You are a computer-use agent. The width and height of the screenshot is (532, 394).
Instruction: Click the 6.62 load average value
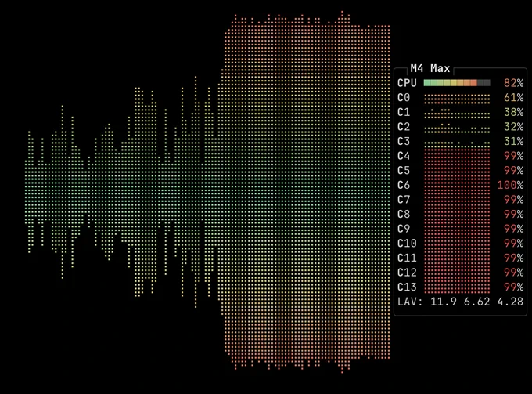coord(476,302)
